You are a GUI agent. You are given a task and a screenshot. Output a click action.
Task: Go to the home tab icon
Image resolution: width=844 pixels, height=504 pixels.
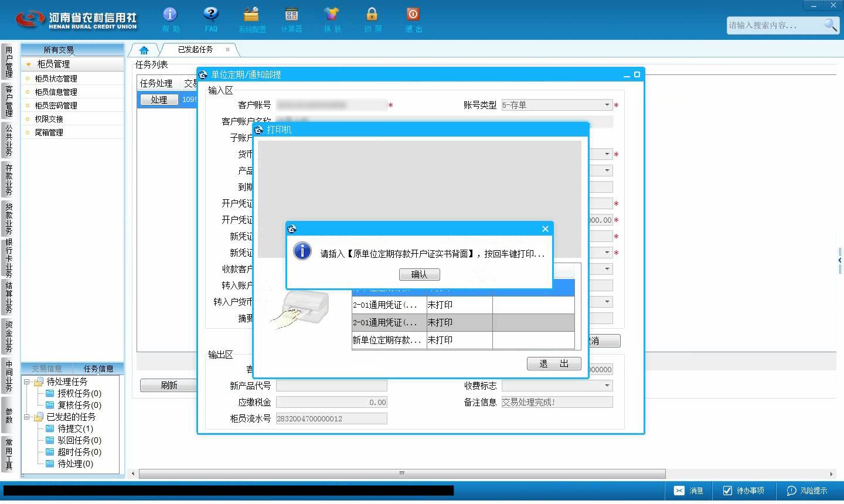pyautogui.click(x=144, y=50)
